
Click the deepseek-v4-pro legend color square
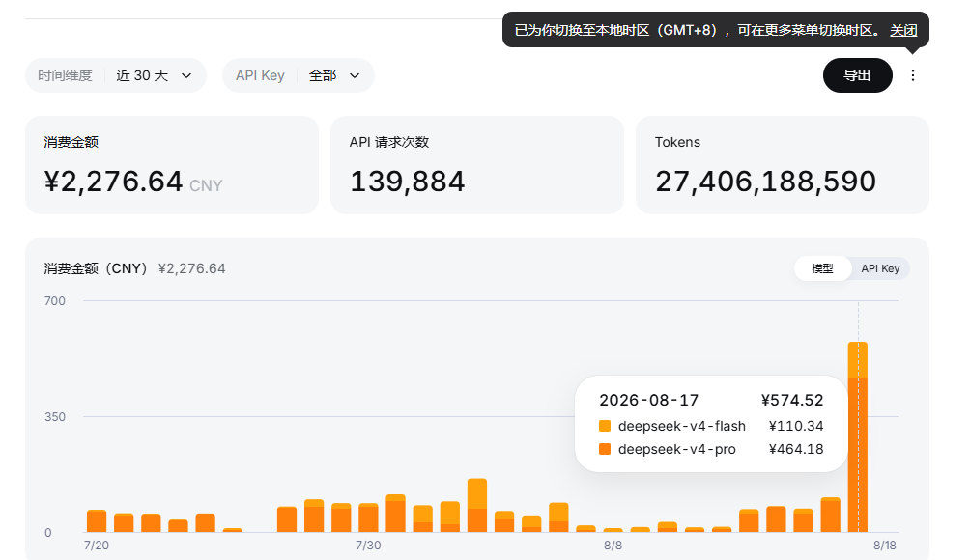pos(605,449)
